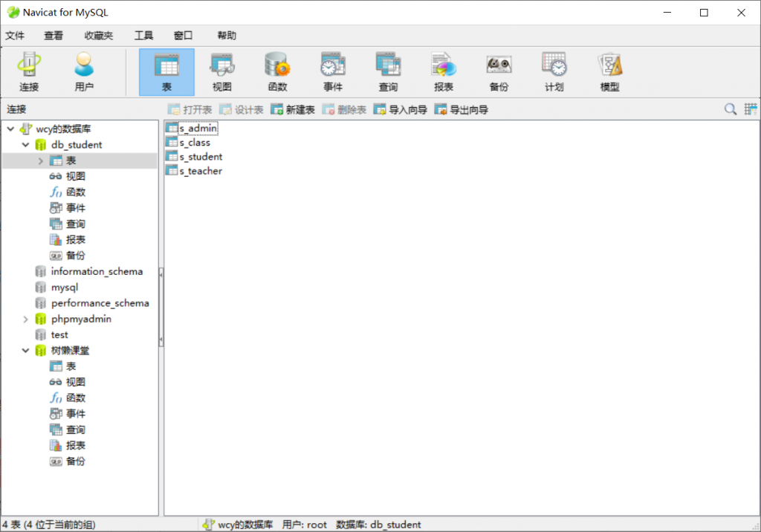Collapse the 树懒课堂 database node
The height and width of the screenshot is (532, 761).
[x=26, y=351]
